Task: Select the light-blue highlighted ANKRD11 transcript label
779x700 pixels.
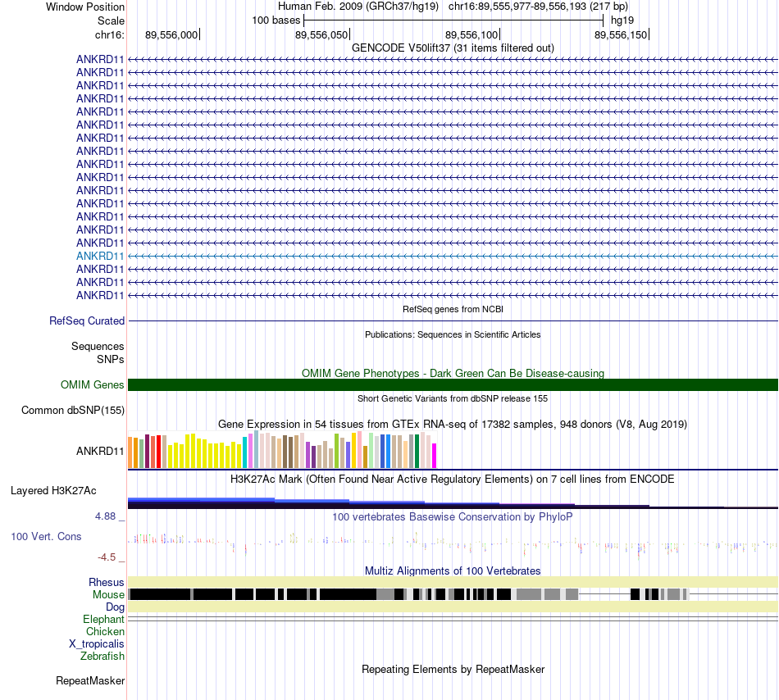Action: click(100, 257)
